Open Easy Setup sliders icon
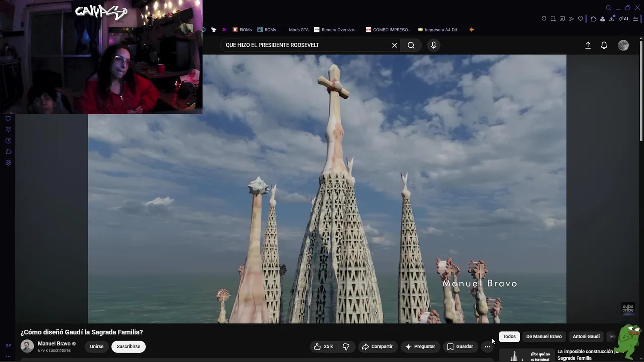Screen dimensions: 644x362 (x=636, y=19)
